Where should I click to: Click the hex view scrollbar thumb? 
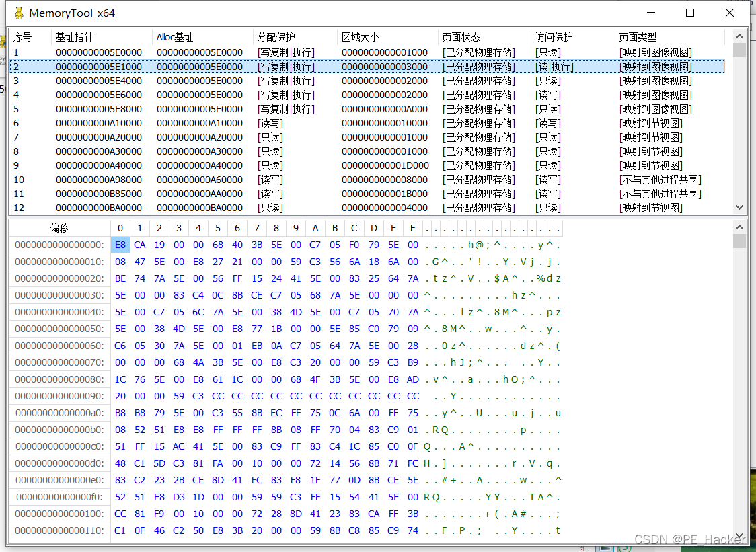(739, 241)
